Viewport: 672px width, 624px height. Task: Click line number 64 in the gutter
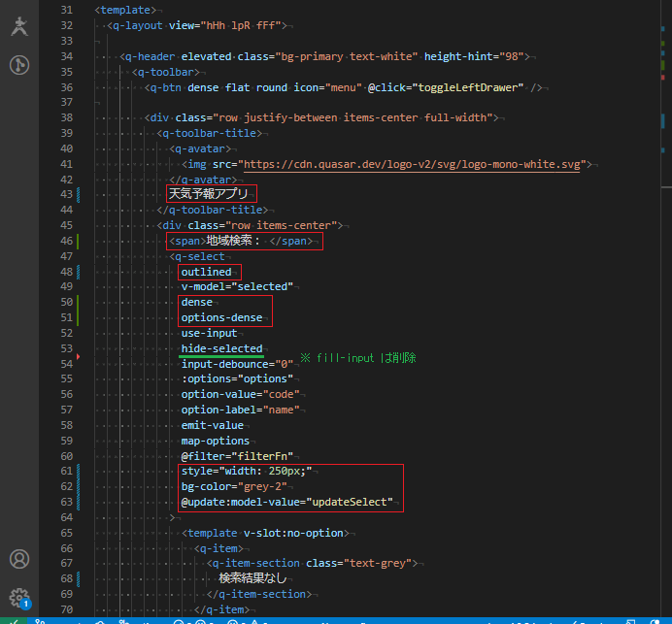[66, 517]
